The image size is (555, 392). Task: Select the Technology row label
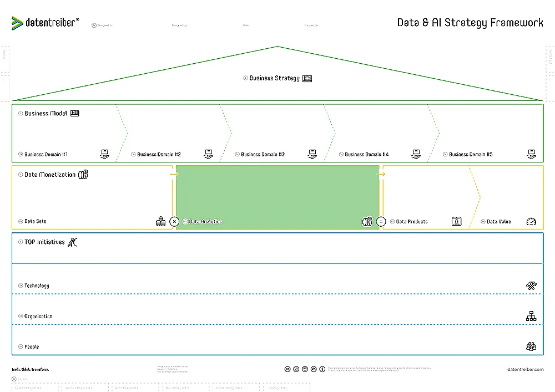[37, 286]
